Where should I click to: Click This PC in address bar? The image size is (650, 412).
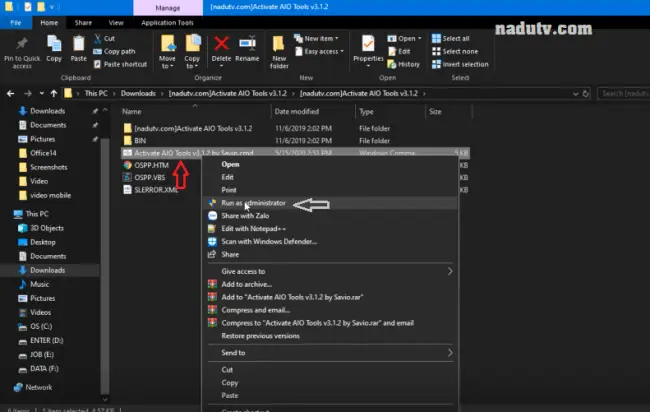coord(96,94)
